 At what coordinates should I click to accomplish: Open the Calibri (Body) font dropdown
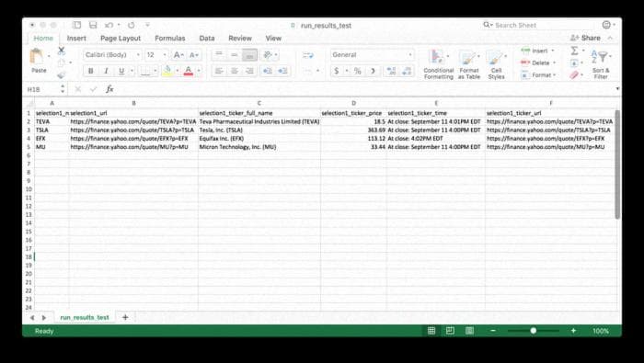tap(112, 54)
